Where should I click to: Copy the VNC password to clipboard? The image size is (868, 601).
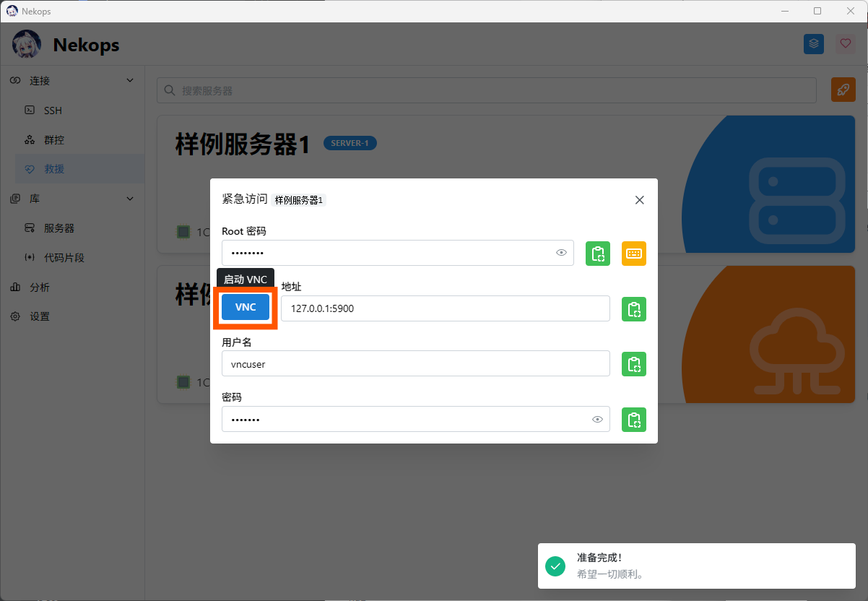click(x=633, y=420)
